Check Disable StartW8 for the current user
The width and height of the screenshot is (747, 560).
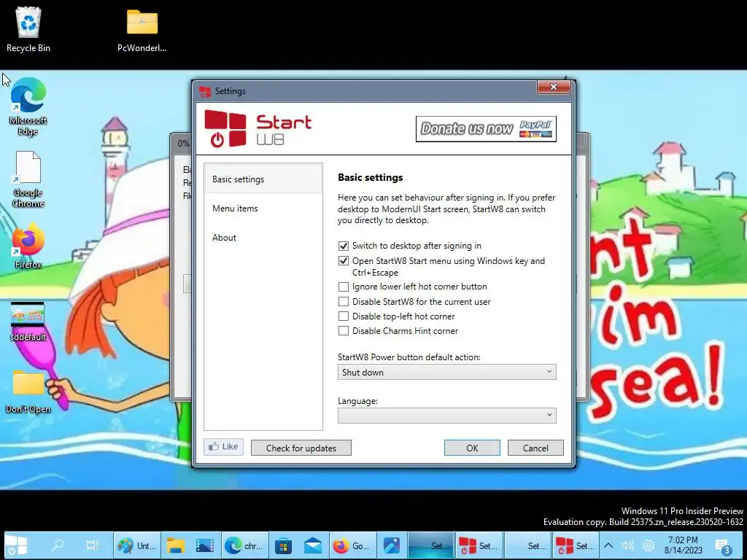click(343, 301)
